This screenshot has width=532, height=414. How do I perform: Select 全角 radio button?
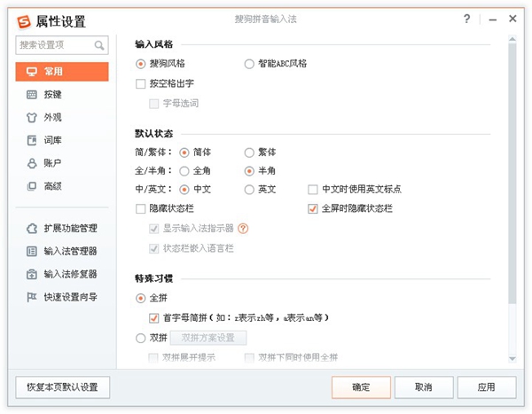point(184,171)
